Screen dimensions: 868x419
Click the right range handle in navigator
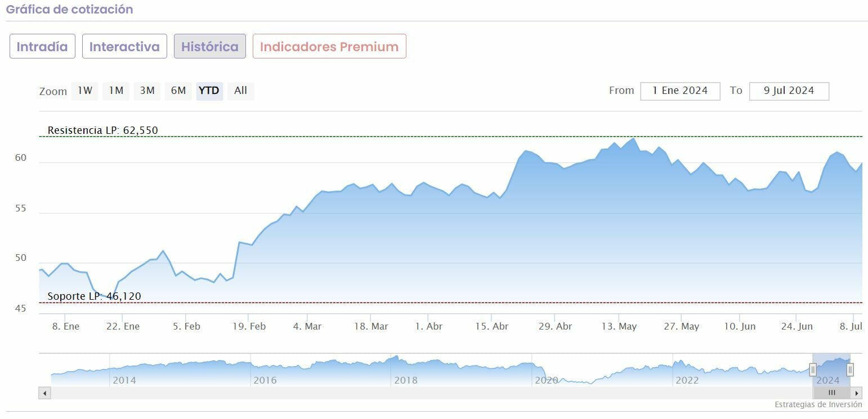pos(850,370)
